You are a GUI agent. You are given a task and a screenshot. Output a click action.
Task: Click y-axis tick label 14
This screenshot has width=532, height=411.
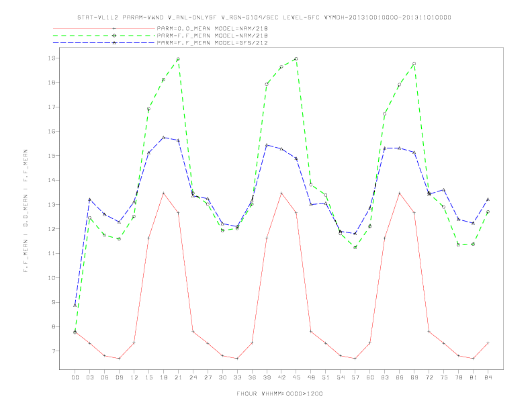52,180
